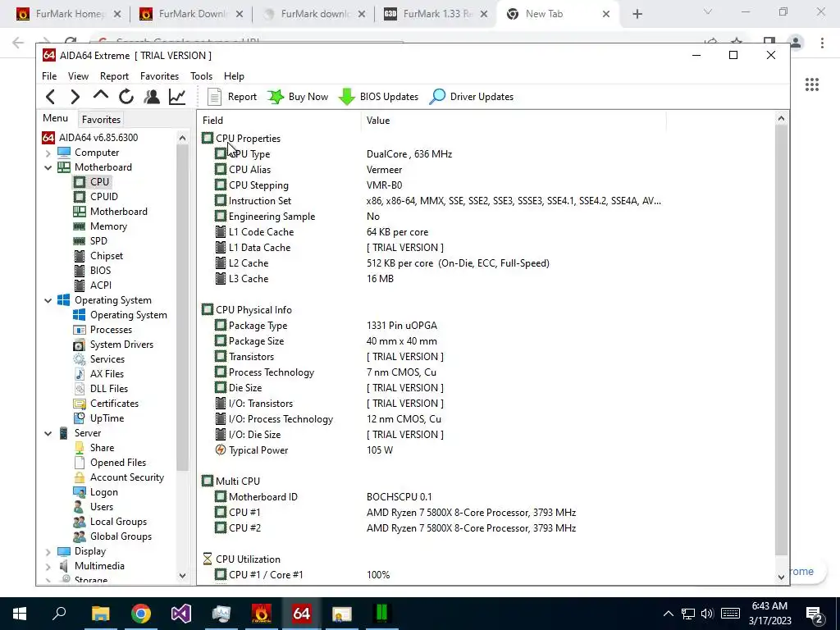Open a new Chrome tab with plus button
Screen dimensions: 840x630
click(637, 14)
